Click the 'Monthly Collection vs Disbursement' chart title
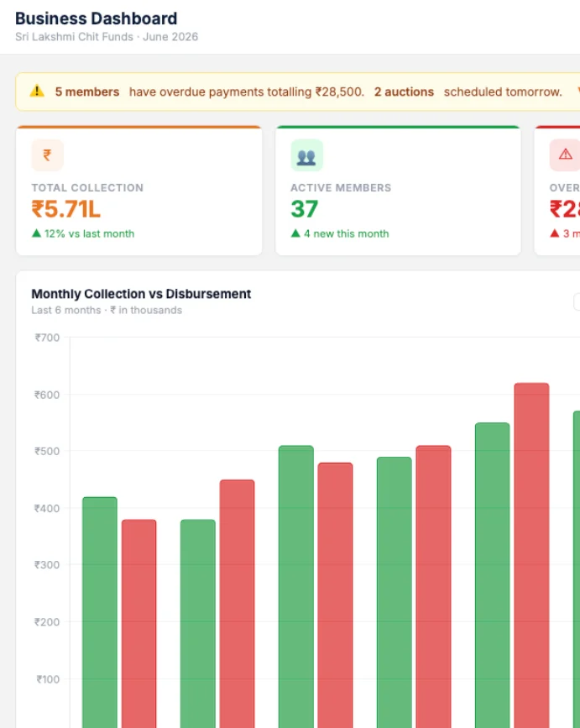The height and width of the screenshot is (728, 580). click(141, 294)
